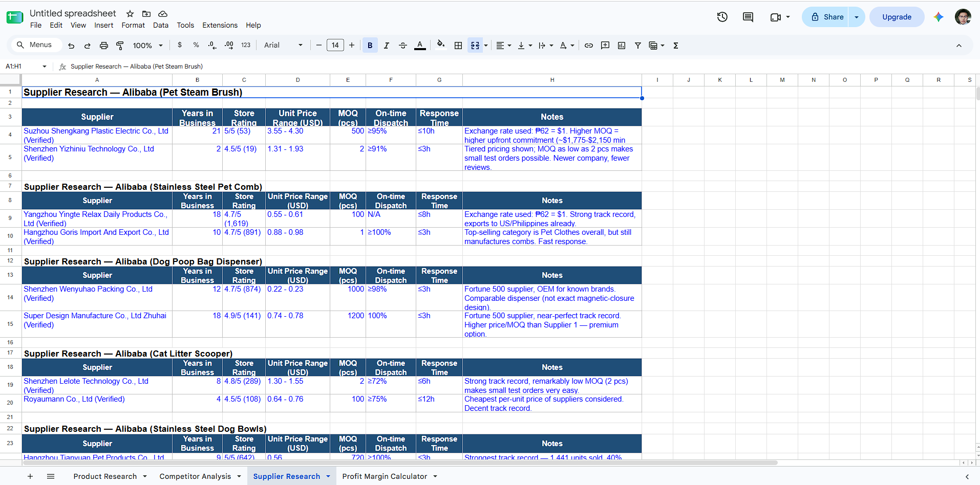Image resolution: width=980 pixels, height=485 pixels.
Task: Click the undo icon in toolbar
Action: point(71,46)
